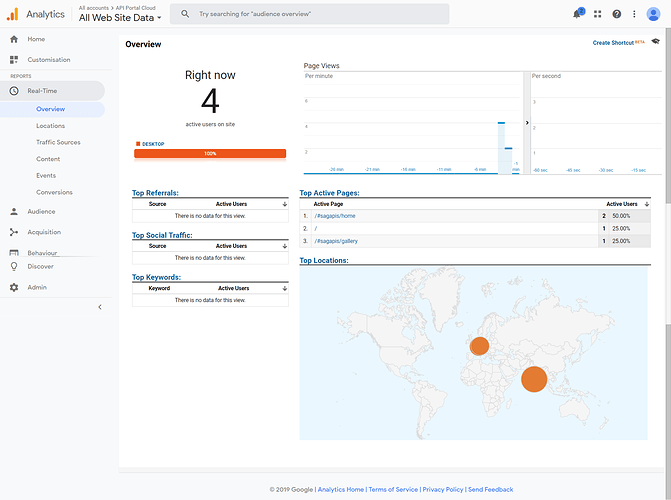Click the orange Desktop 100% bar
Viewport: 671px width, 500px height.
pos(210,154)
